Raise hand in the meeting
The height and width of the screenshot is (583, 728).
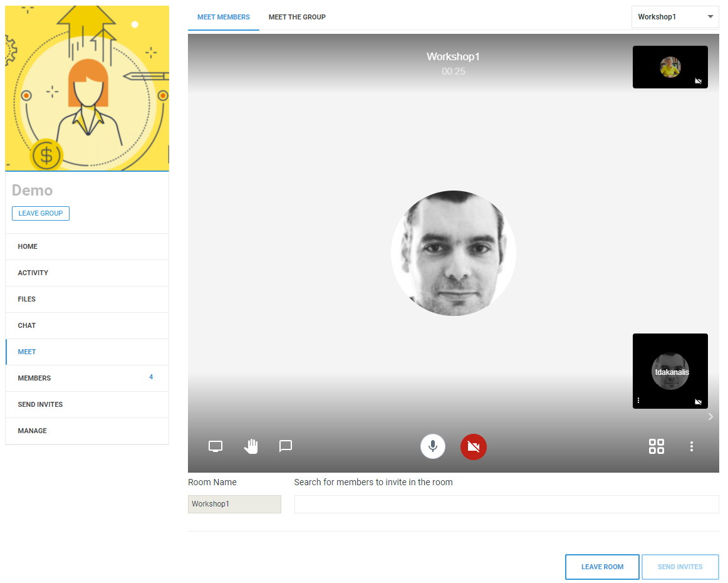[251, 446]
